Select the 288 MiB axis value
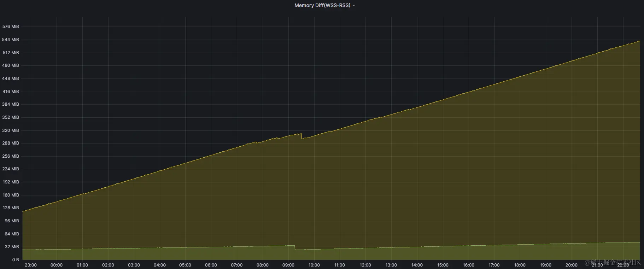 11,143
